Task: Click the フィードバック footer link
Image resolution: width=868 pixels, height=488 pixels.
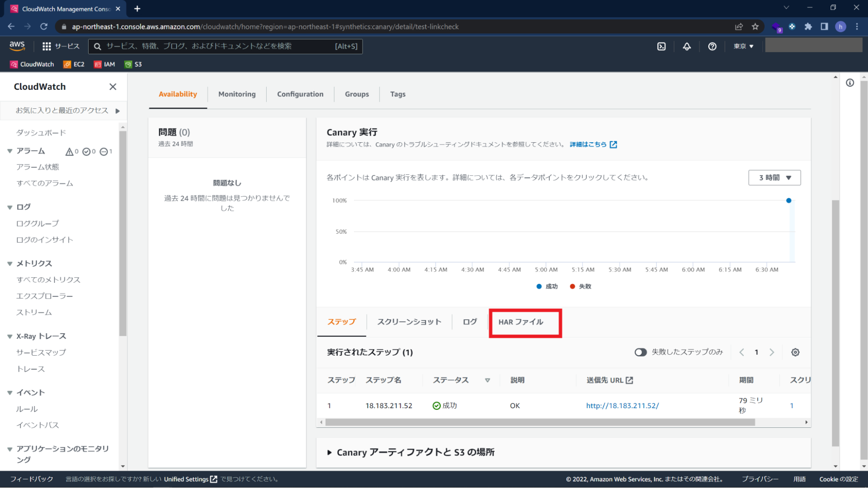Action: coord(32,479)
